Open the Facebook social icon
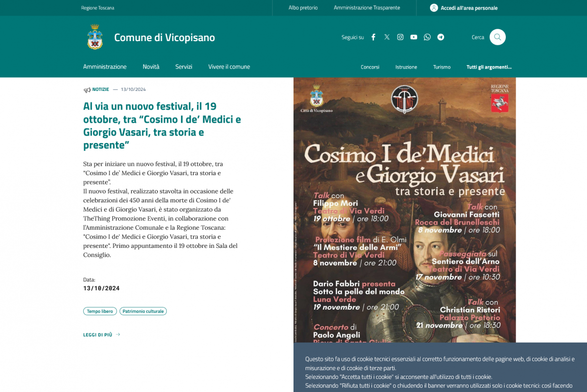 pyautogui.click(x=373, y=37)
